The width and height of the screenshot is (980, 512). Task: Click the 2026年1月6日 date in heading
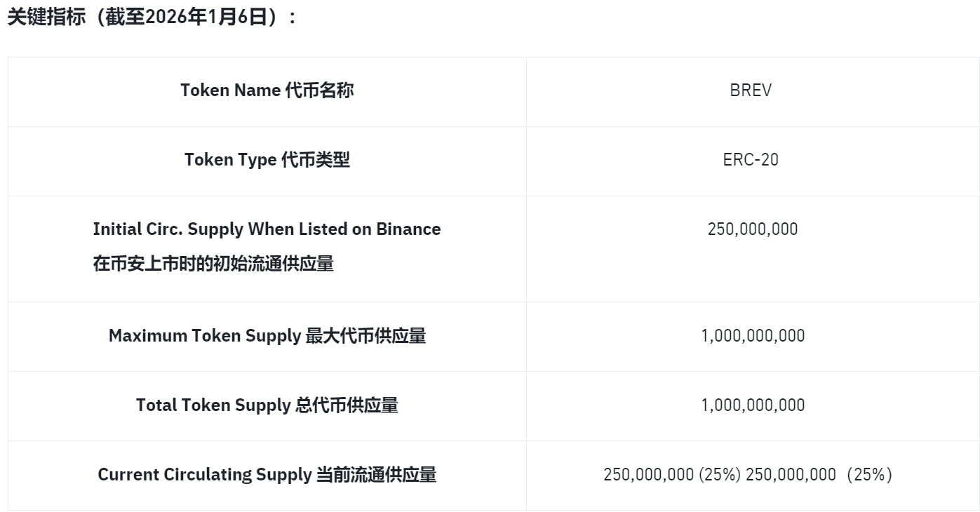click(206, 17)
